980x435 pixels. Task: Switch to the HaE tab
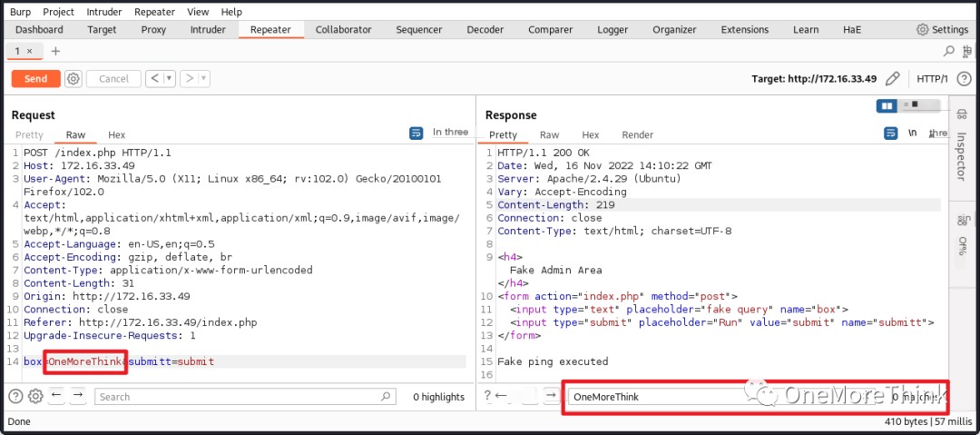pyautogui.click(x=852, y=29)
